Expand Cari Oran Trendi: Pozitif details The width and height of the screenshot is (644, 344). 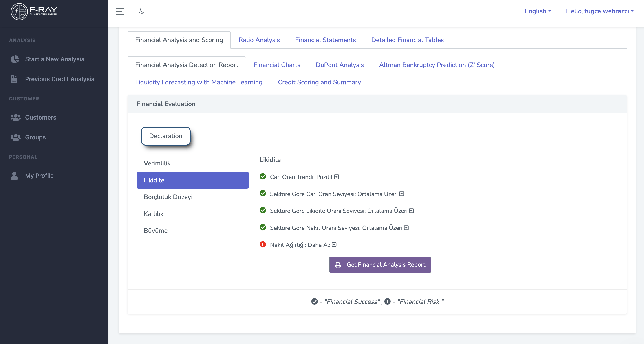337,177
